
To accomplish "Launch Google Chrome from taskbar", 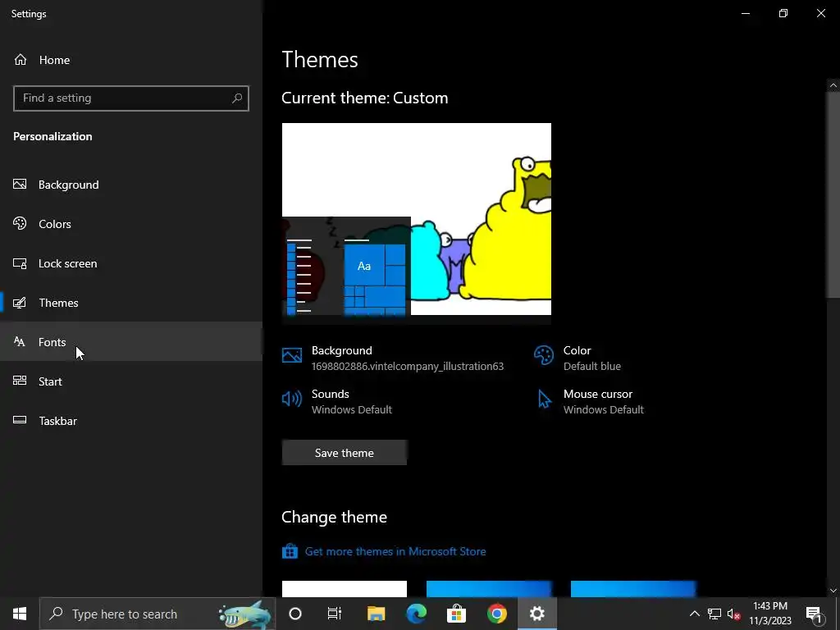I will coord(496,614).
